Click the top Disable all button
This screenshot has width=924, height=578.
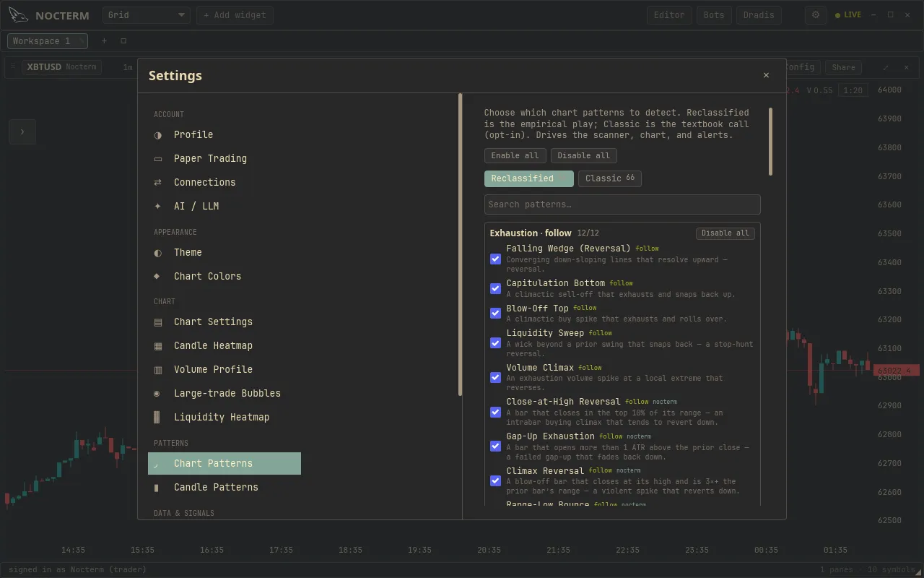click(584, 155)
